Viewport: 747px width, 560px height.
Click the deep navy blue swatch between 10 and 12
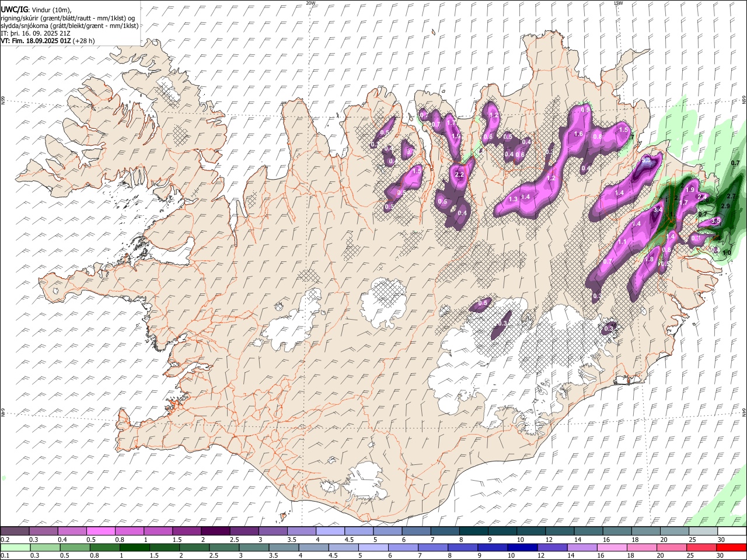pos(522,548)
